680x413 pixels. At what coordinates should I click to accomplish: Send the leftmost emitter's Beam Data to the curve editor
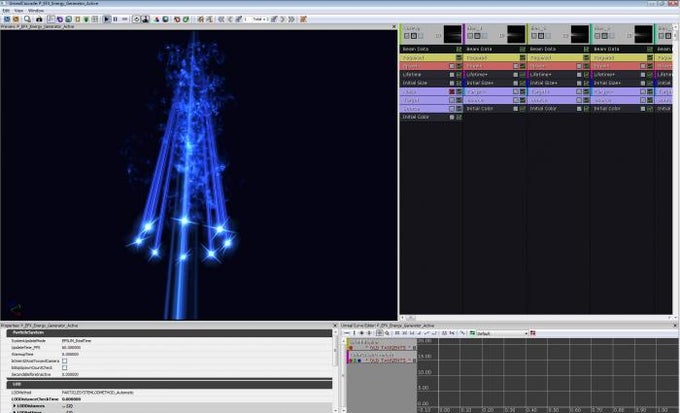(459, 49)
